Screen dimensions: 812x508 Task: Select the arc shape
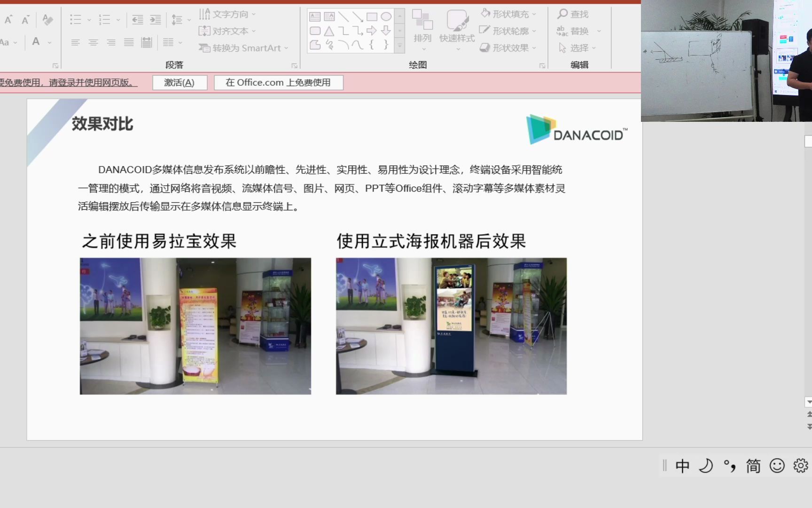click(x=344, y=45)
